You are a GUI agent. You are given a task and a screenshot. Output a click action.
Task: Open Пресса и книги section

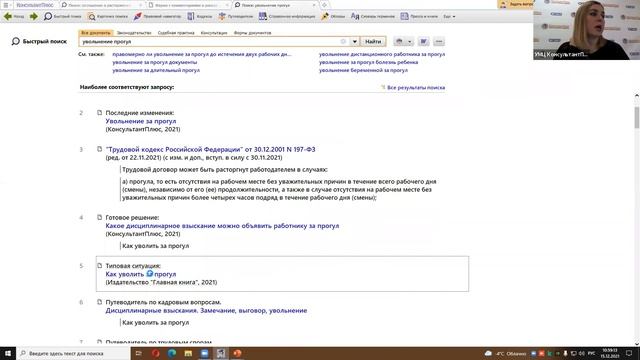coord(419,16)
